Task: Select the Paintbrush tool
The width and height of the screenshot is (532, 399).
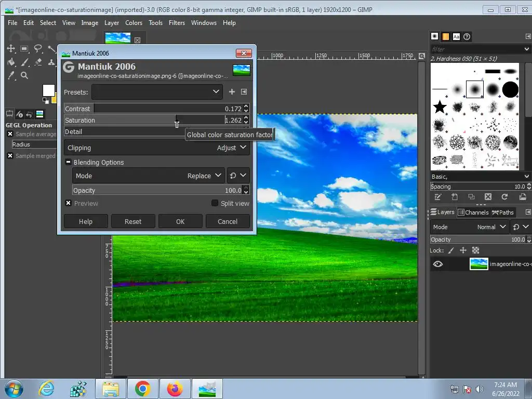Action: 24,62
